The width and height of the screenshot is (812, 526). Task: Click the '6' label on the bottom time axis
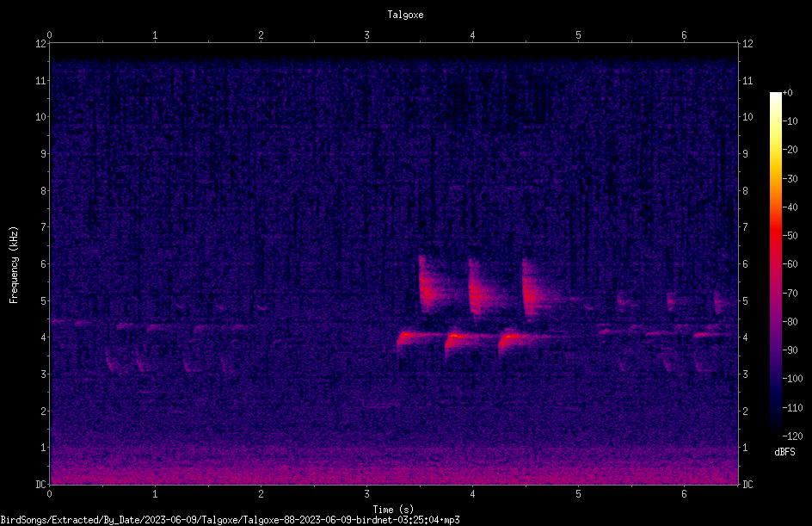point(684,494)
